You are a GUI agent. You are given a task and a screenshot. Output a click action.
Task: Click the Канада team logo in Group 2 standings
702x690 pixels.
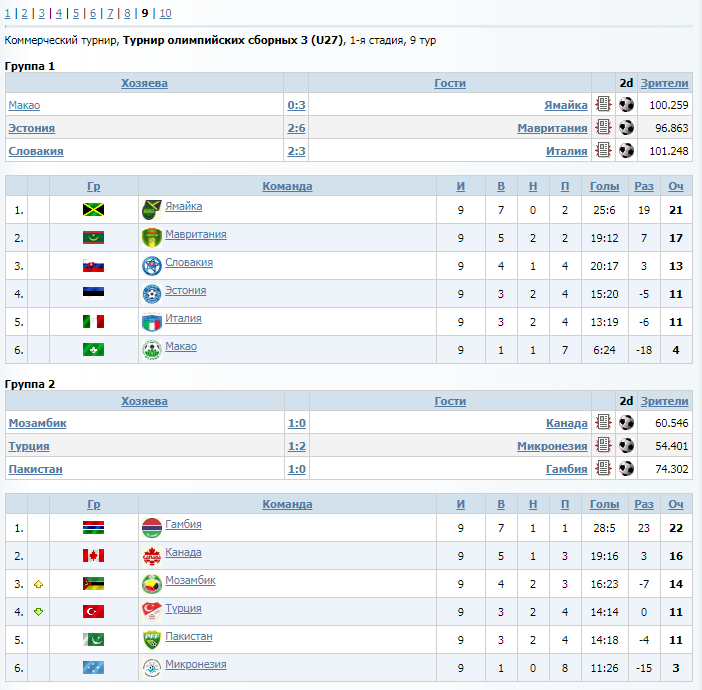tap(151, 556)
